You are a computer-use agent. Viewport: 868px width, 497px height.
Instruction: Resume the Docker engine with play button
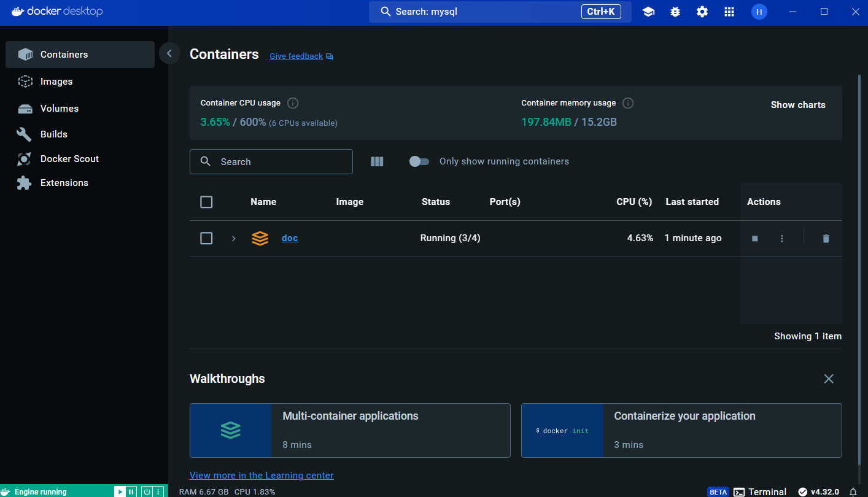coord(120,491)
